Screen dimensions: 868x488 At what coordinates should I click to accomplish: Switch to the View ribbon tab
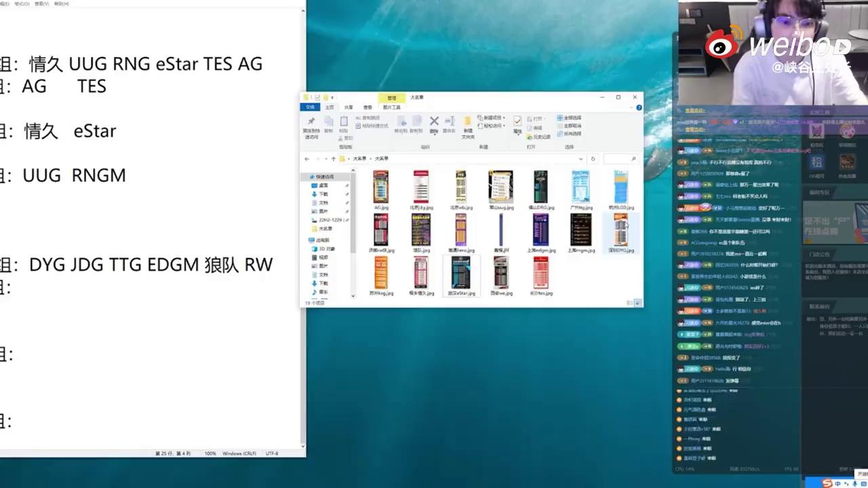(x=368, y=107)
